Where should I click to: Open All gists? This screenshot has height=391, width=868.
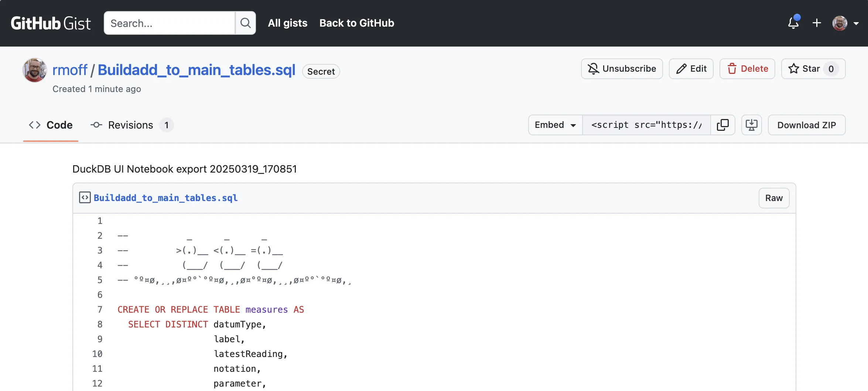click(x=287, y=23)
